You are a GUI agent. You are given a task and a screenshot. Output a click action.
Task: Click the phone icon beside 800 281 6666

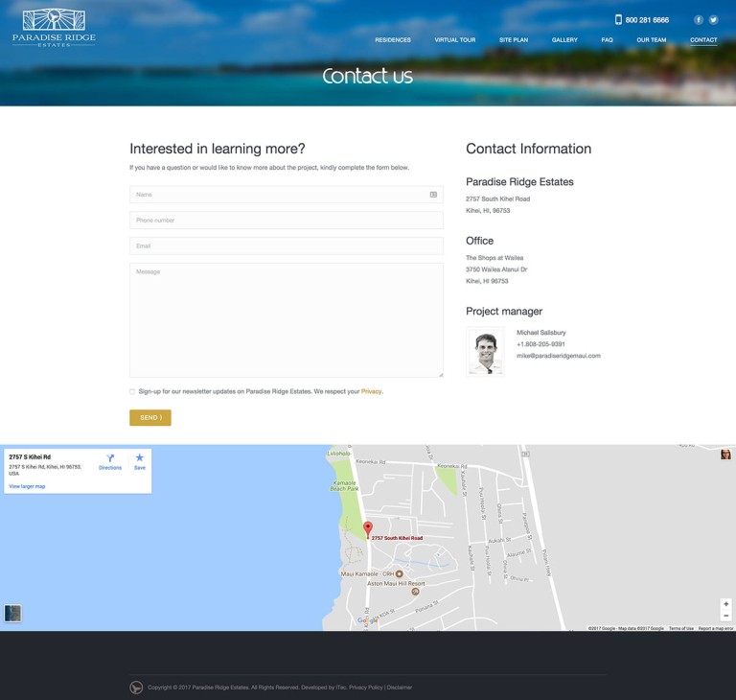[618, 20]
